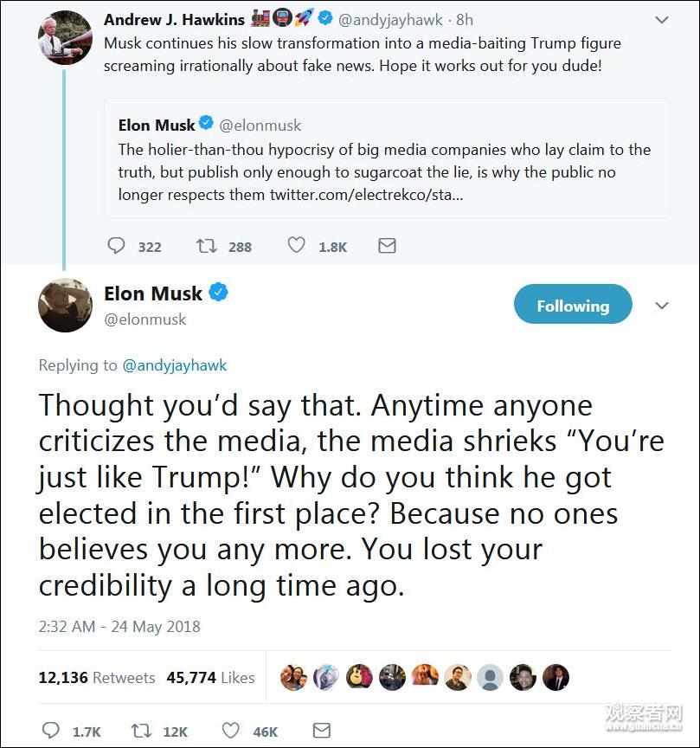Open the quoted Elon Musk tweet
The width and height of the screenshot is (700, 748).
pyautogui.click(x=387, y=159)
